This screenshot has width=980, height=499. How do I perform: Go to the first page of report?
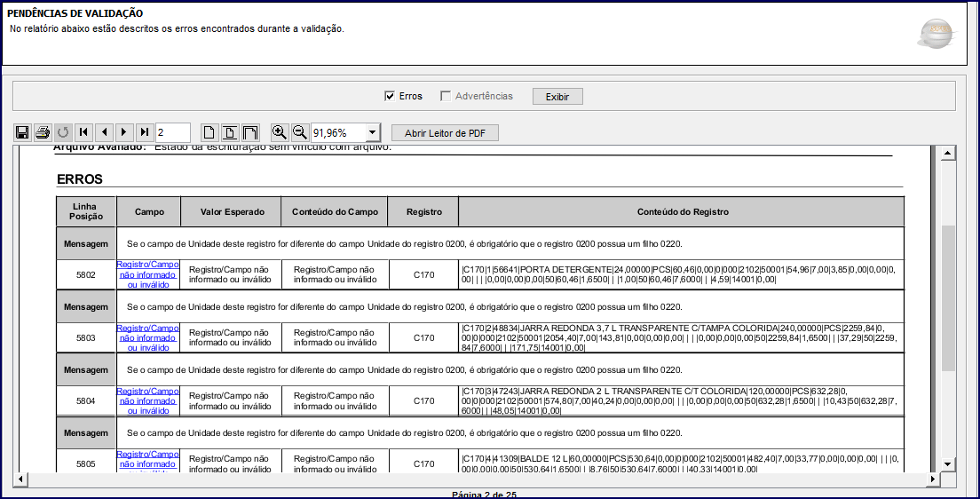[x=83, y=132]
